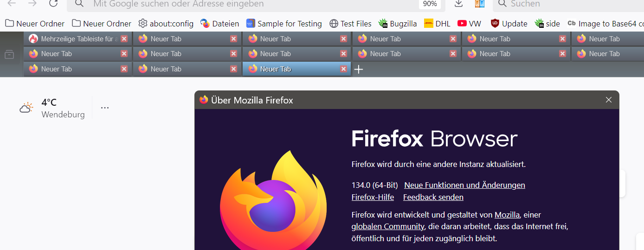Open the VW YouTube bookmark

pos(469,24)
